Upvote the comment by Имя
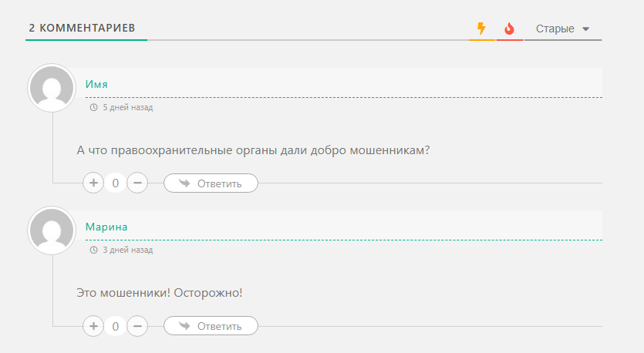Viewport: 644px width, 353px height. (93, 183)
